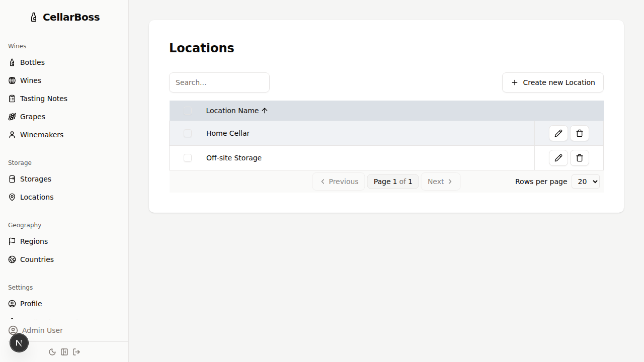Toggle the select-all header checkbox

[x=188, y=111]
